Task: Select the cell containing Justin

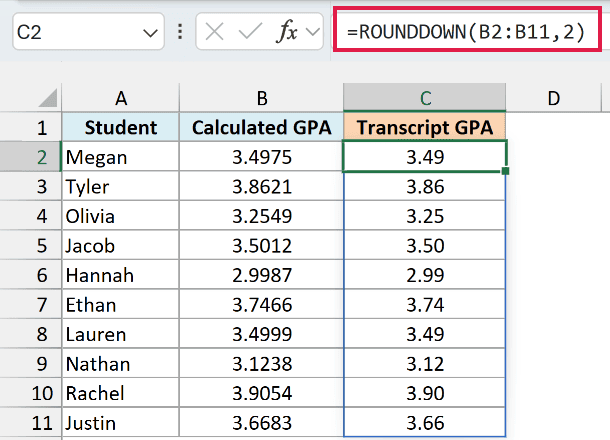Action: (121, 422)
